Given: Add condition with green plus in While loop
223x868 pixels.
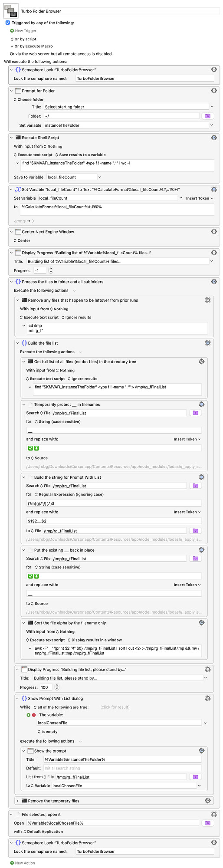Looking at the screenshot, I should coord(29,715).
